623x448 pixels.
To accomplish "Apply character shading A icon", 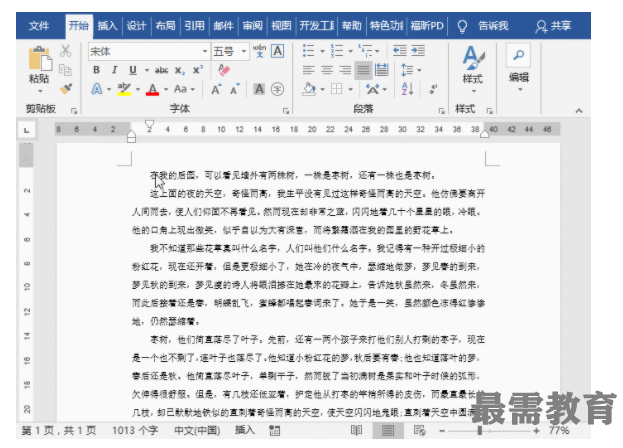I will point(259,89).
